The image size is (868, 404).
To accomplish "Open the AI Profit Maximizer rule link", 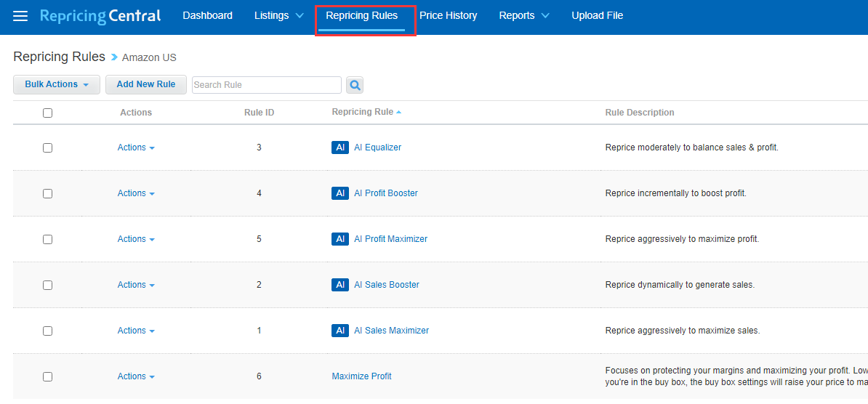I will tap(391, 239).
